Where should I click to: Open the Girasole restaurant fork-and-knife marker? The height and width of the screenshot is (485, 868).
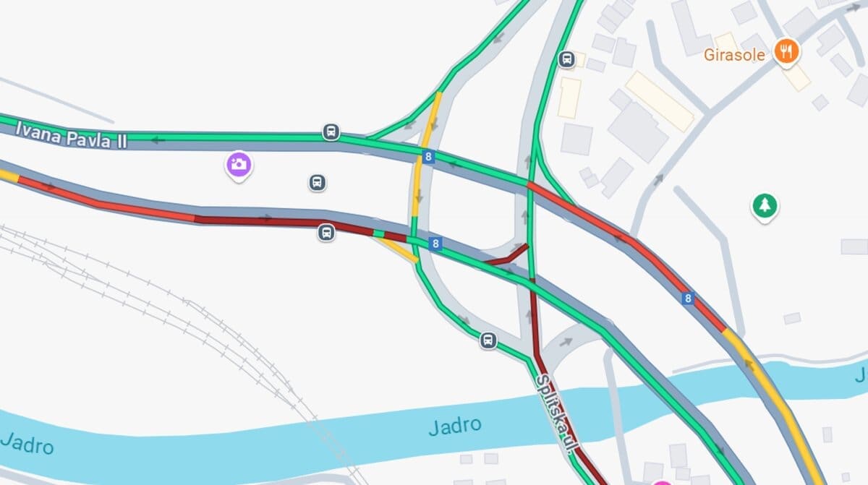(786, 51)
